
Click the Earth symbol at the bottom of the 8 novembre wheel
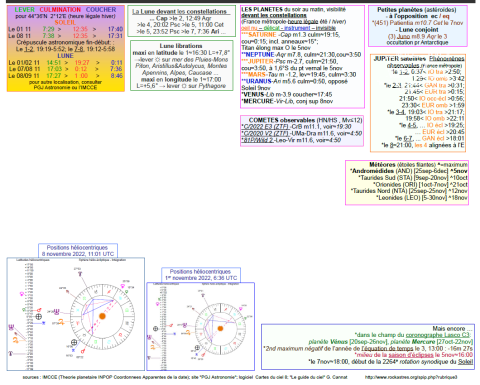(x=74, y=342)
